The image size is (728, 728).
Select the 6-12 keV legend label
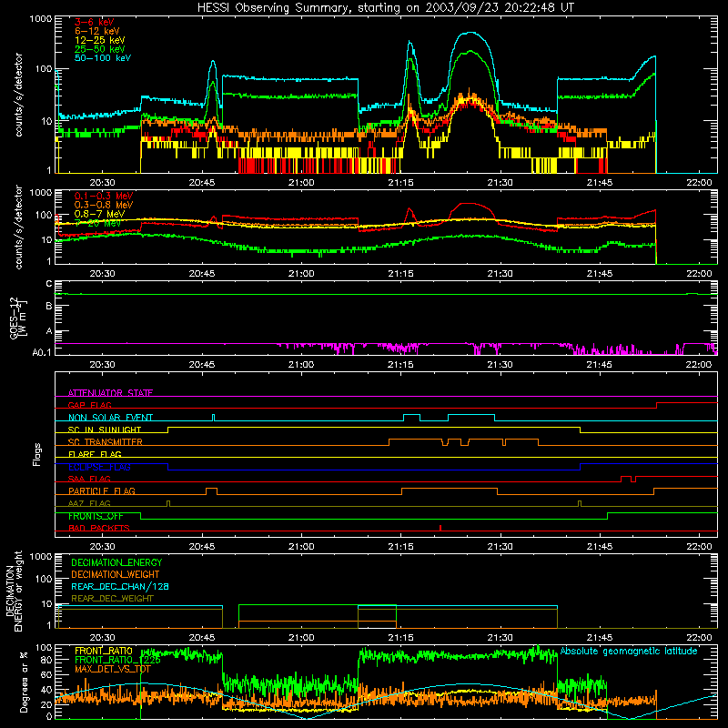click(97, 31)
